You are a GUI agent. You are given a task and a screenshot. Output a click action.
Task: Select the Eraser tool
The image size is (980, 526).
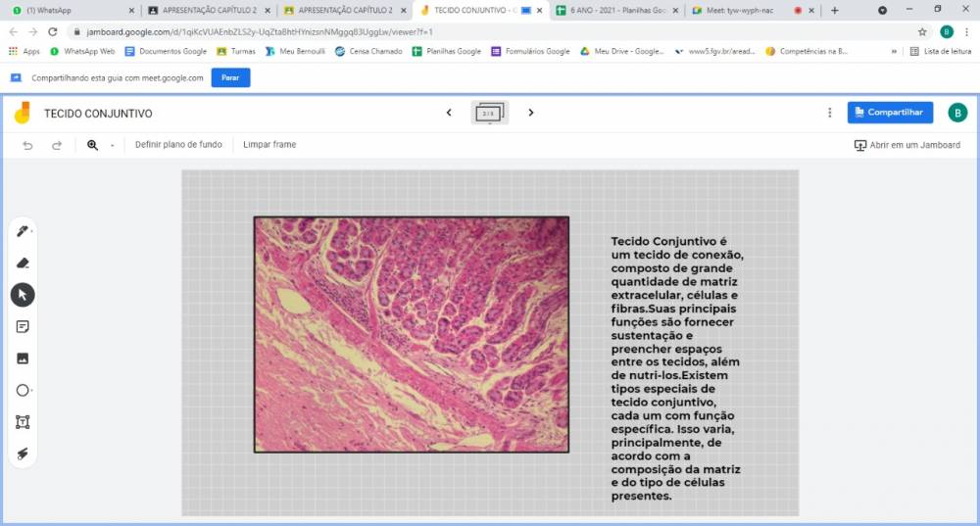pyautogui.click(x=23, y=263)
